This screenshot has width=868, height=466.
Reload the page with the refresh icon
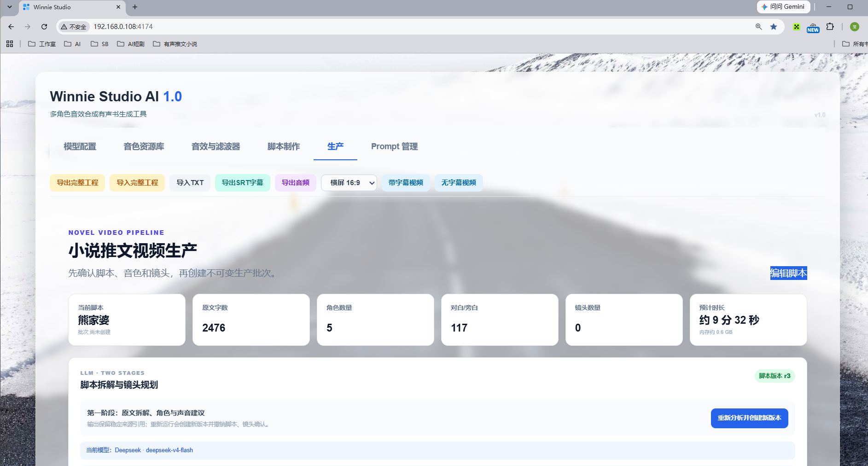(x=44, y=27)
